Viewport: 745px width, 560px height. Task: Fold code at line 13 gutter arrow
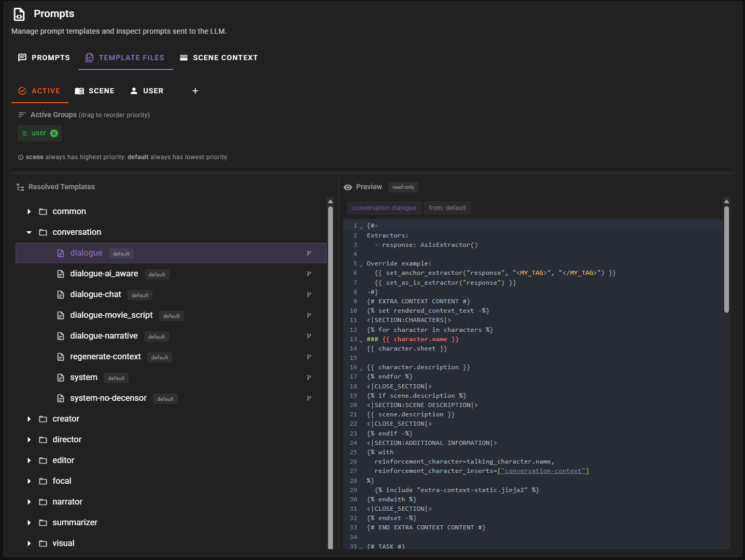pyautogui.click(x=361, y=341)
